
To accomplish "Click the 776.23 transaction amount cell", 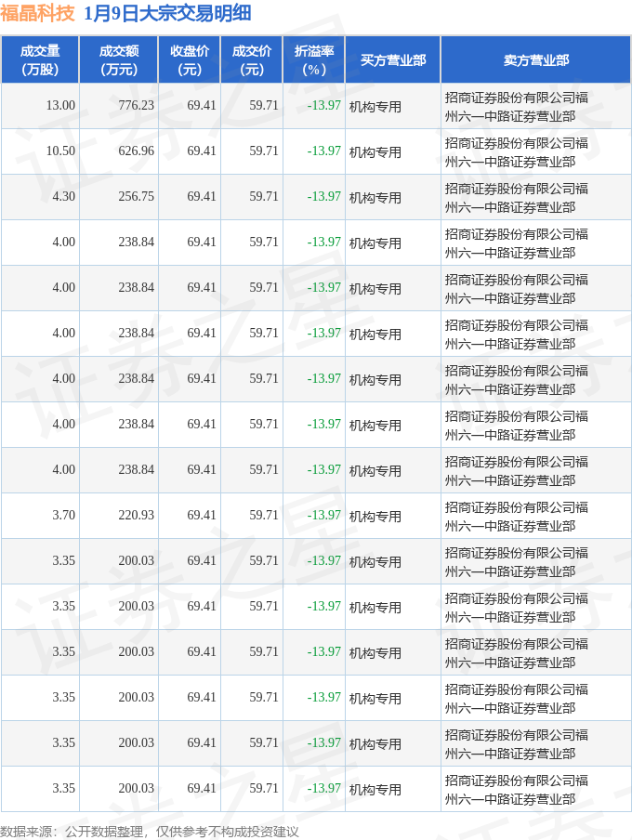I will (136, 105).
